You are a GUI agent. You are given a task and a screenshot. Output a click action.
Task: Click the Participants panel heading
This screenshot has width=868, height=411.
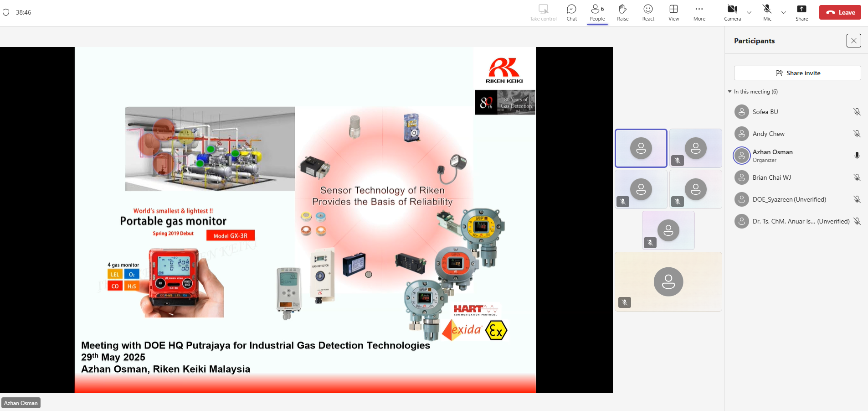(755, 41)
